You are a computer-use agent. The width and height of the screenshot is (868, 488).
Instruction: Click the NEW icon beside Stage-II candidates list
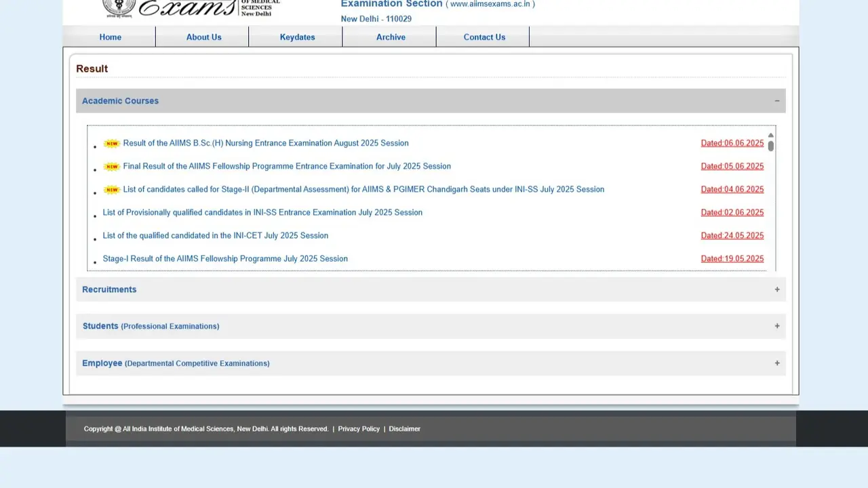coord(111,190)
